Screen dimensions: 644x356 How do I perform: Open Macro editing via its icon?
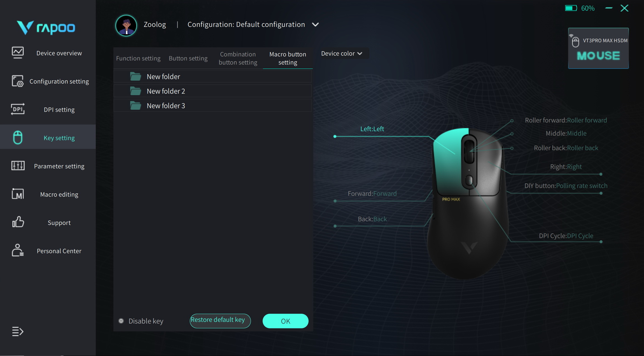pyautogui.click(x=18, y=194)
